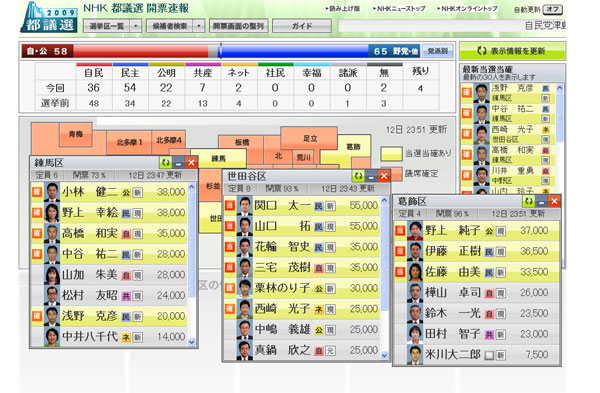Refresh the 世田谷区 panel with its green icon
Viewport: 600px width, 393px height.
359,176
